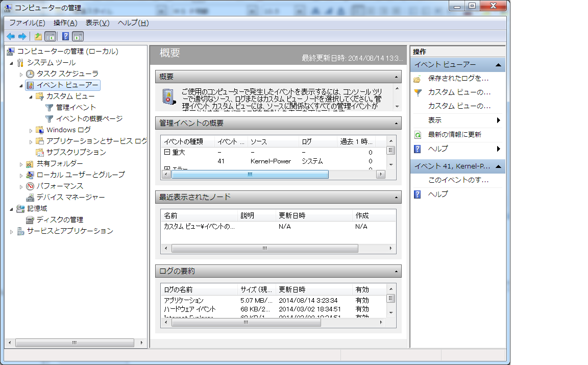Click the イベントの種類 column header
This screenshot has width=588, height=365.
187,141
